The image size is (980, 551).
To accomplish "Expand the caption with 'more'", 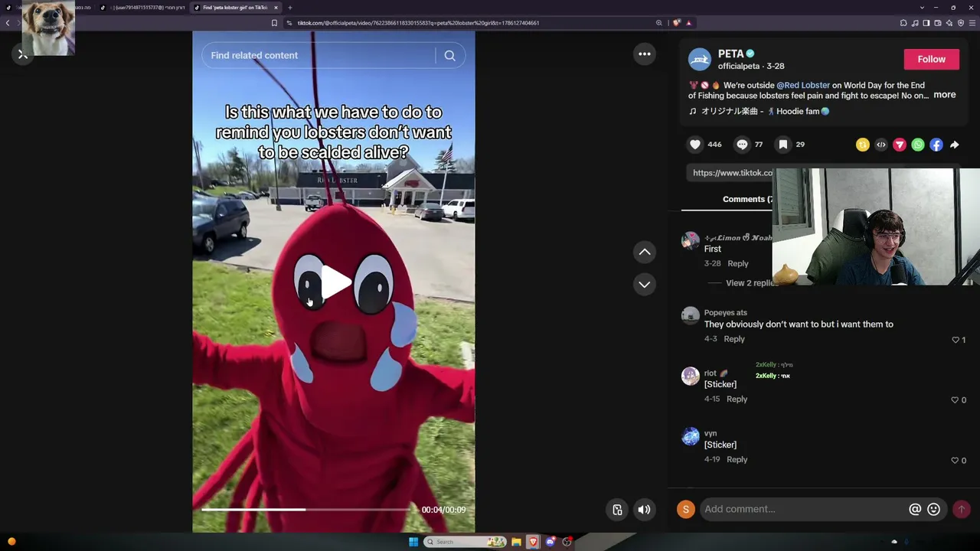I will [944, 95].
